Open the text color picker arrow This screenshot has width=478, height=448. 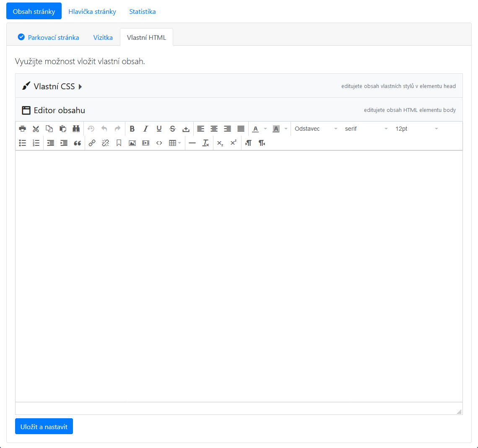click(265, 129)
